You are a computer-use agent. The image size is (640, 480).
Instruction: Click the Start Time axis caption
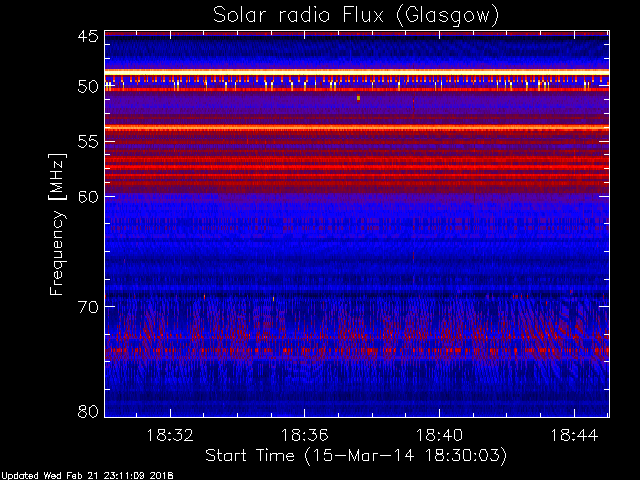coord(356,456)
